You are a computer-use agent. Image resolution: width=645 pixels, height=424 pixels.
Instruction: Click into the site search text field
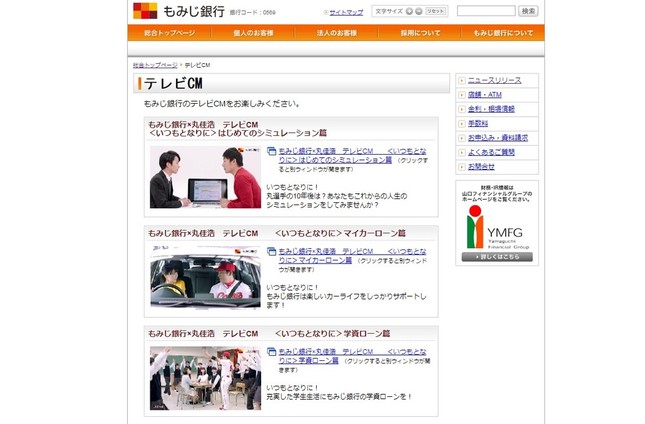[486, 11]
